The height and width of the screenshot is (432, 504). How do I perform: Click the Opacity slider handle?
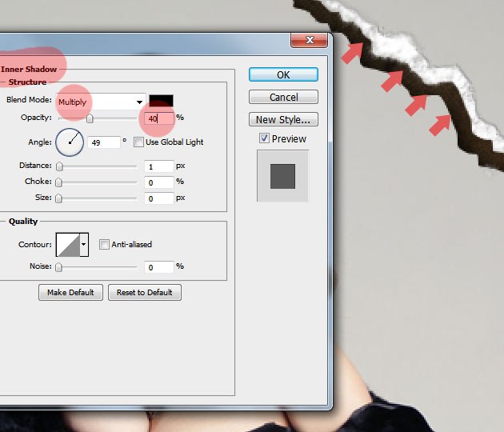(x=90, y=118)
